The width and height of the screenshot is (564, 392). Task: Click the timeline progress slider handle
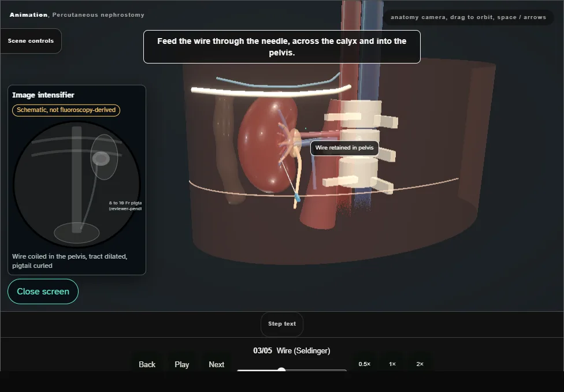pyautogui.click(x=281, y=369)
